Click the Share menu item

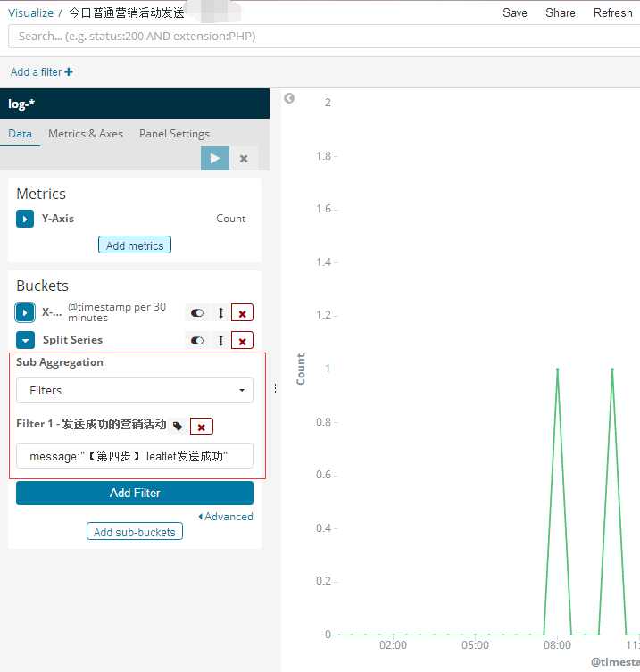pyautogui.click(x=561, y=12)
